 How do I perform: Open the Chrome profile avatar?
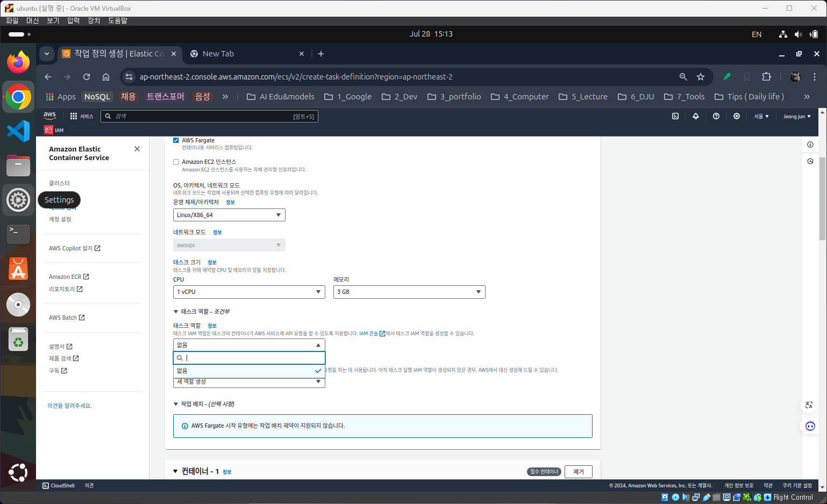point(795,77)
